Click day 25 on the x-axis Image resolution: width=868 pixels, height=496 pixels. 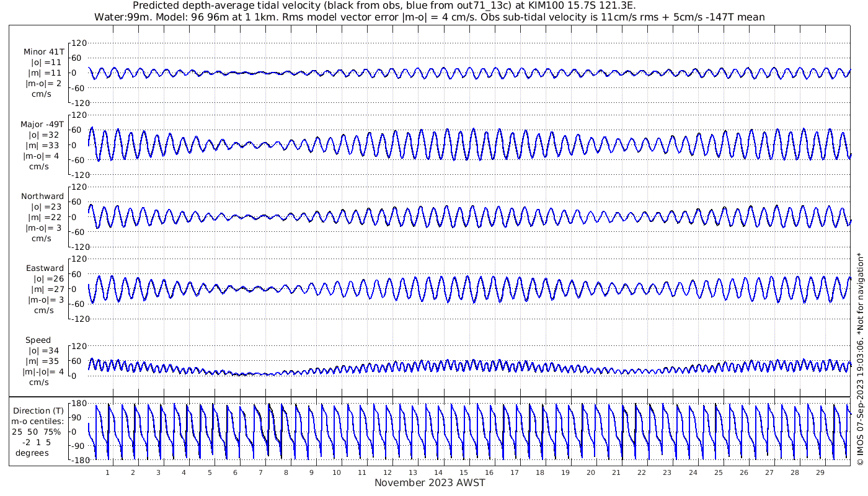718,472
